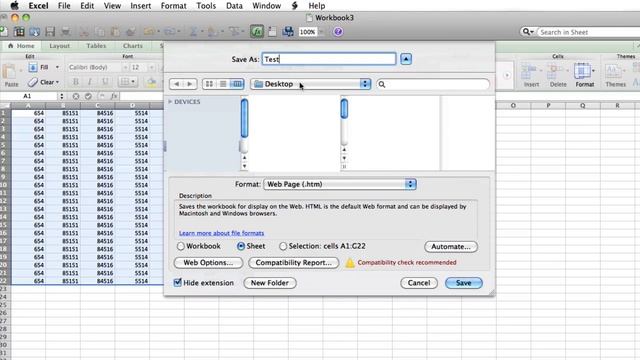Click the Paste clipboard icon in the toolbar
Screen dimensions: 640x360
click(x=115, y=31)
